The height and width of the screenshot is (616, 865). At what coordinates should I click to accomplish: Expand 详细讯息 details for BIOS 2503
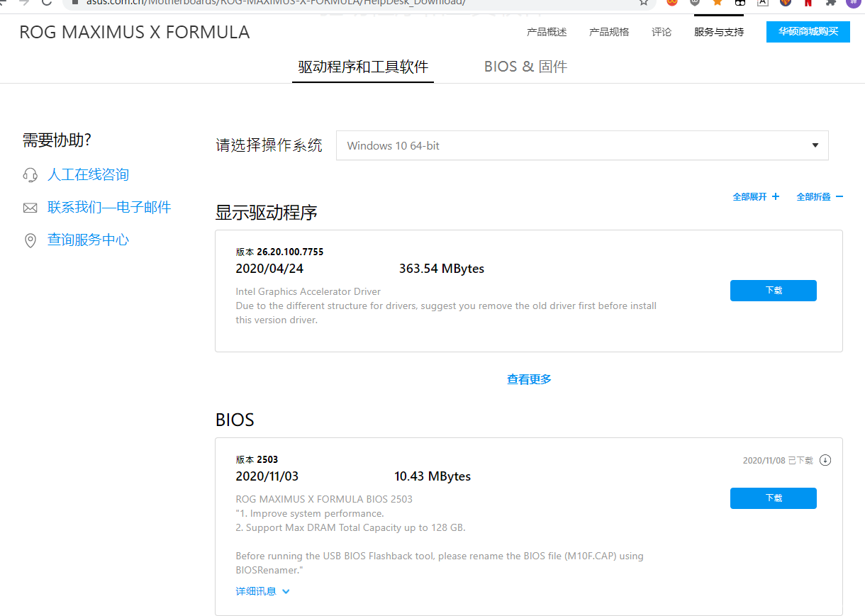coord(262,591)
